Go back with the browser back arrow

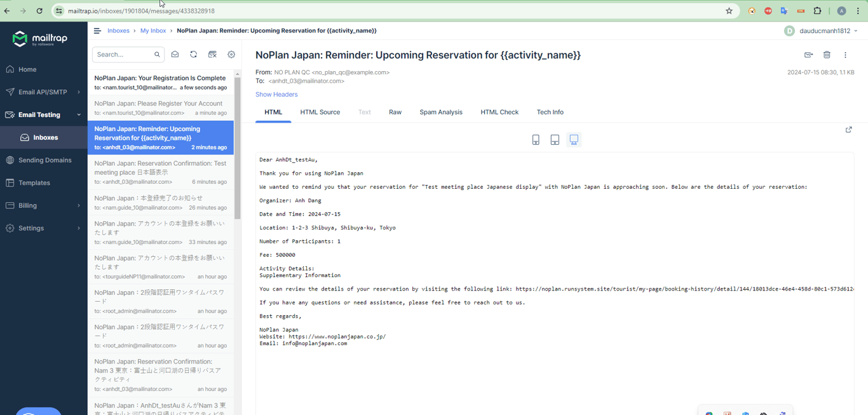tap(7, 11)
